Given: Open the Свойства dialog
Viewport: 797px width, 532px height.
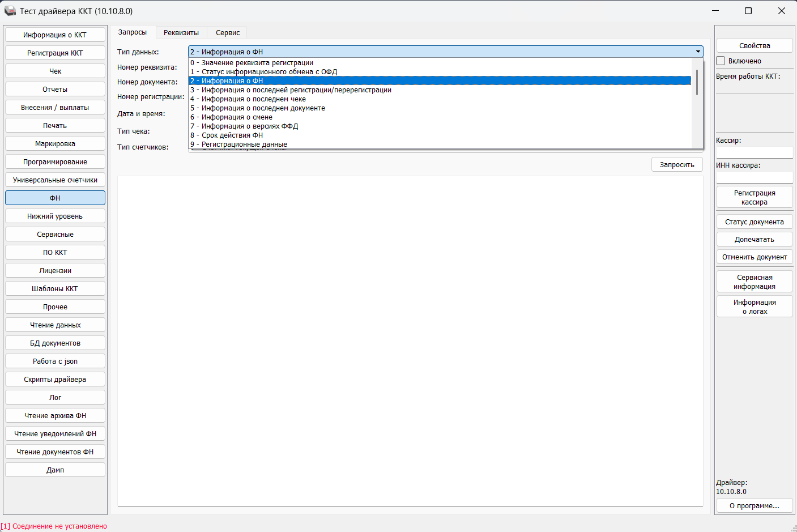Looking at the screenshot, I should (x=755, y=45).
